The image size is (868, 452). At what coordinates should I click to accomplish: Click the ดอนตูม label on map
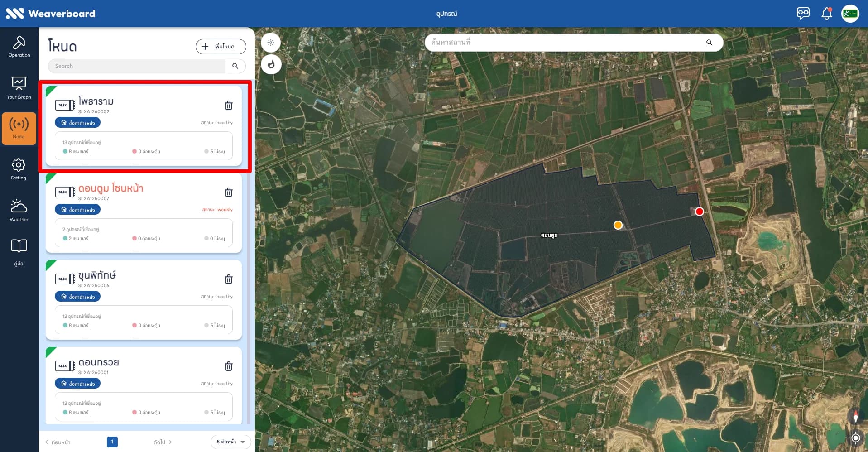pos(549,235)
